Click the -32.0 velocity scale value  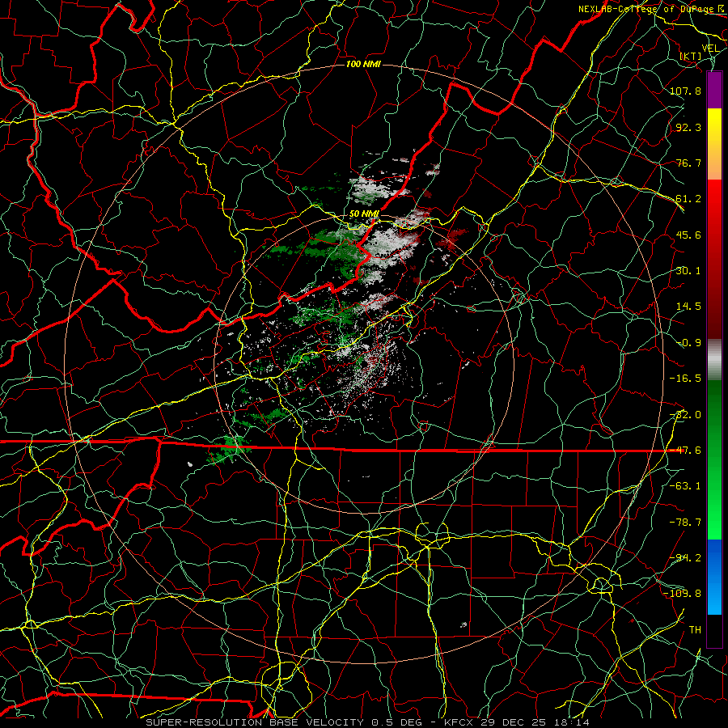pyautogui.click(x=685, y=415)
